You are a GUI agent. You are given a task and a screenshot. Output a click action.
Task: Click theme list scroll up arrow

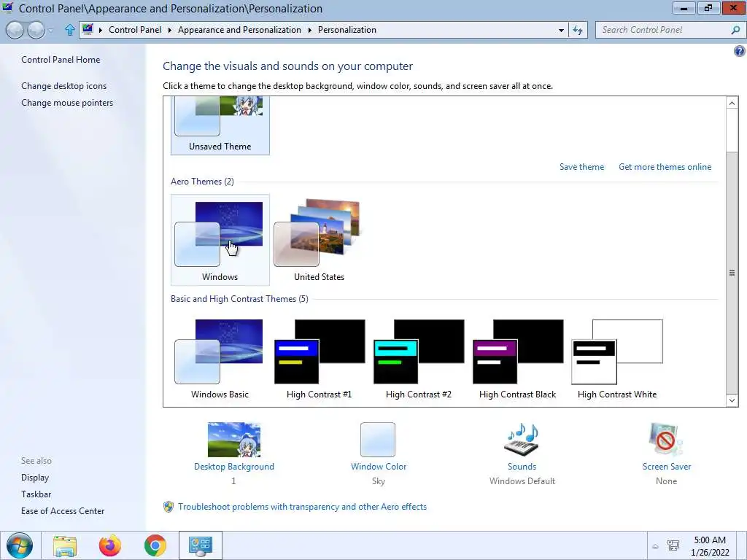click(x=732, y=103)
